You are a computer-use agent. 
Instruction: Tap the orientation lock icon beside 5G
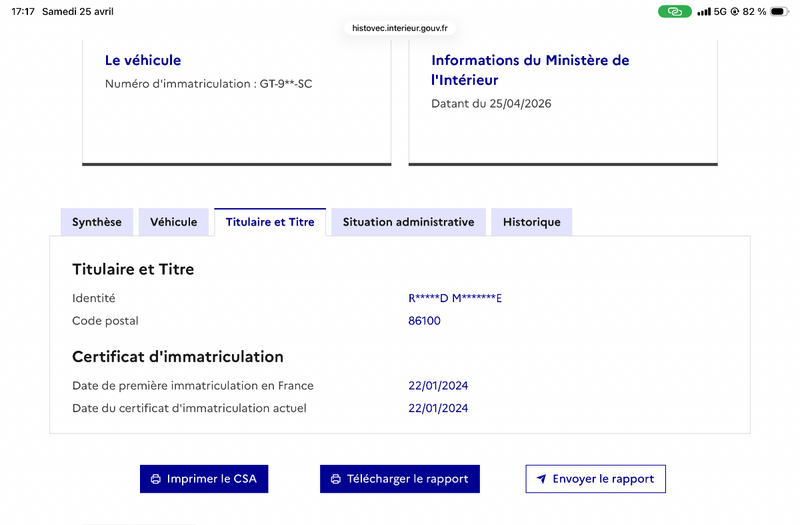click(x=735, y=11)
